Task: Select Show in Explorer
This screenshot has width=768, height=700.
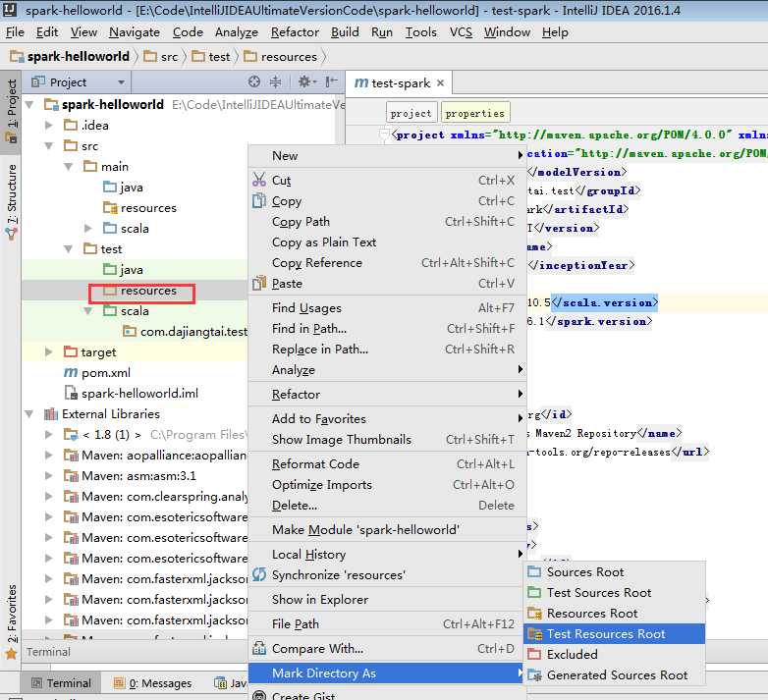Action: pos(387,599)
